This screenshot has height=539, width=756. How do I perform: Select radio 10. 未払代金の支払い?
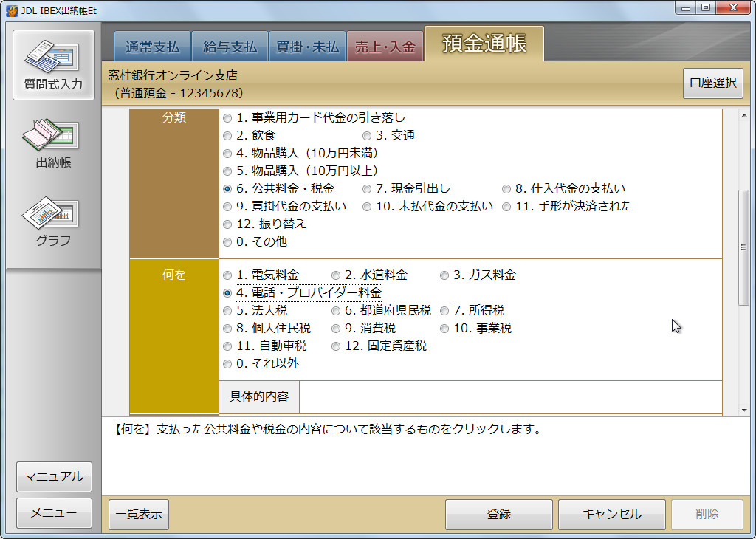(367, 207)
